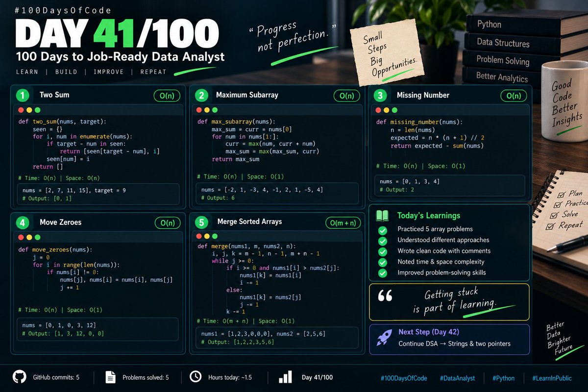
Task: Click the Data Structures book spine
Action: pyautogui.click(x=503, y=43)
